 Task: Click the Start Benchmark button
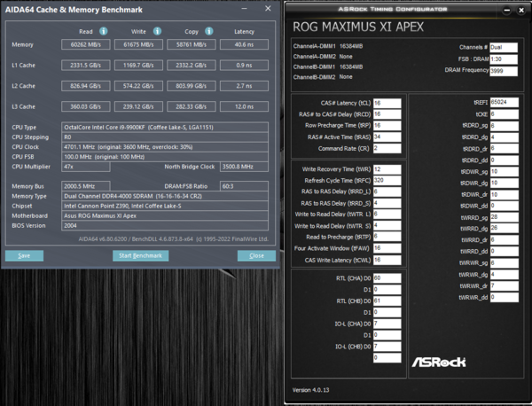[140, 255]
